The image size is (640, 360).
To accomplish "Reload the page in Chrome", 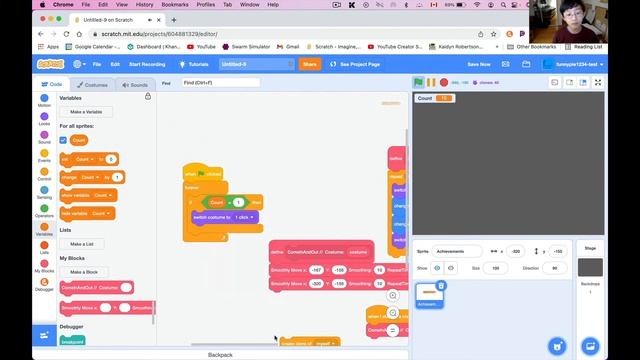I will [66, 34].
